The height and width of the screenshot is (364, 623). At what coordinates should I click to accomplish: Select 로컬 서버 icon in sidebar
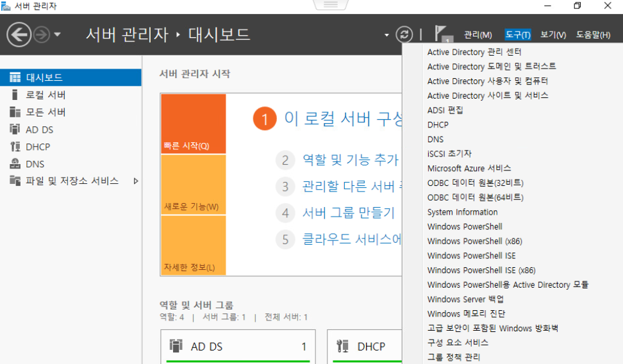[x=15, y=95]
